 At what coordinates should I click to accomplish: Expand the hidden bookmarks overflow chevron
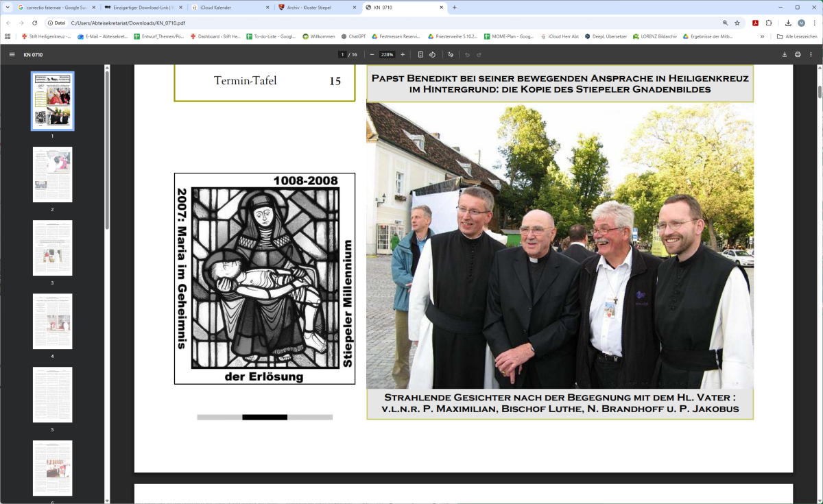click(762, 36)
